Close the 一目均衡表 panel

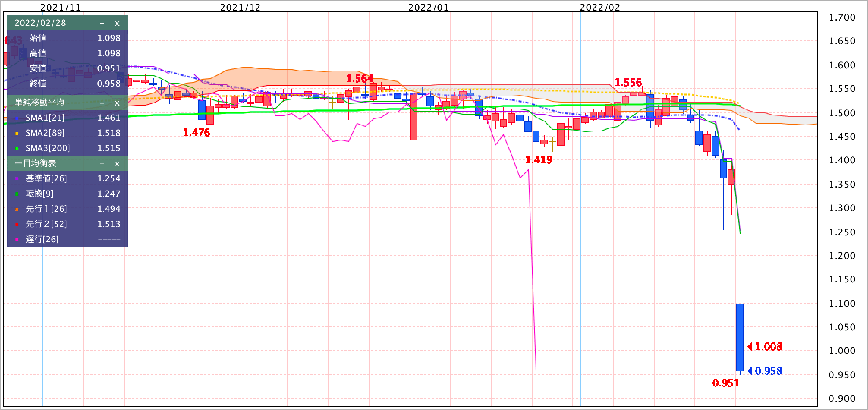117,164
